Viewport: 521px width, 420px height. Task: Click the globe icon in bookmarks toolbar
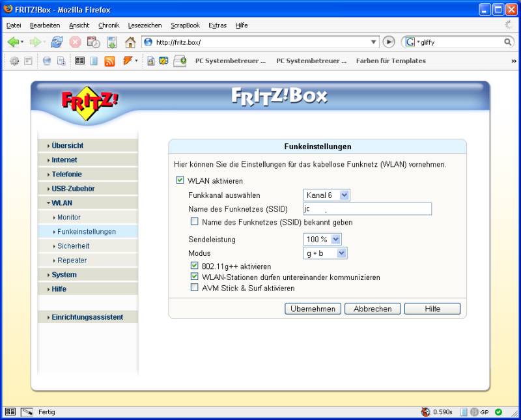click(47, 61)
